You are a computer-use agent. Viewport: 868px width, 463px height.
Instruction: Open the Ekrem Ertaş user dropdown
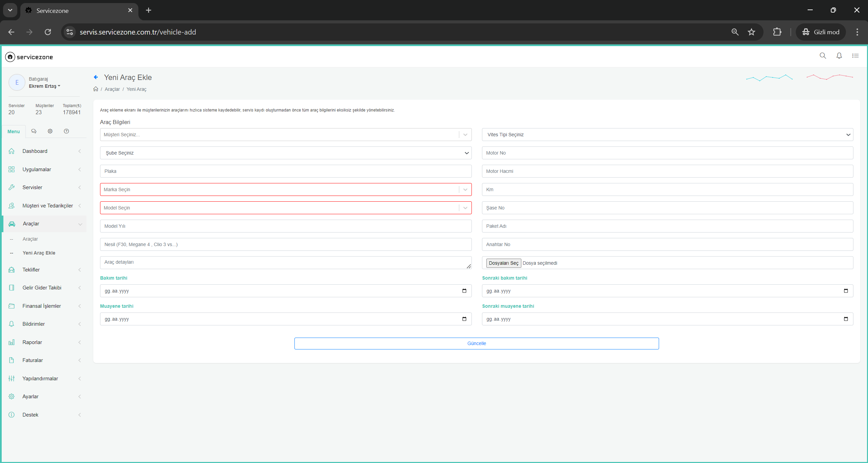click(x=44, y=86)
